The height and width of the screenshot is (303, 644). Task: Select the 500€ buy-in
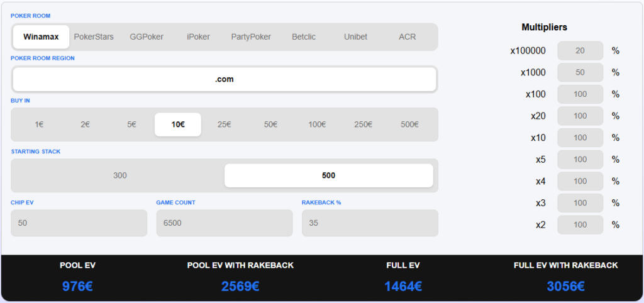(x=409, y=124)
